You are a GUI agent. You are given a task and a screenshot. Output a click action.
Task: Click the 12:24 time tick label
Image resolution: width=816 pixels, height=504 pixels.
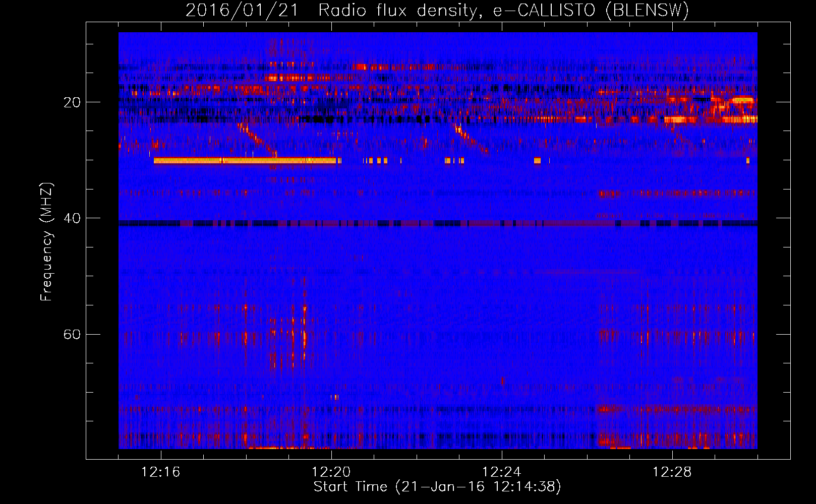point(502,472)
